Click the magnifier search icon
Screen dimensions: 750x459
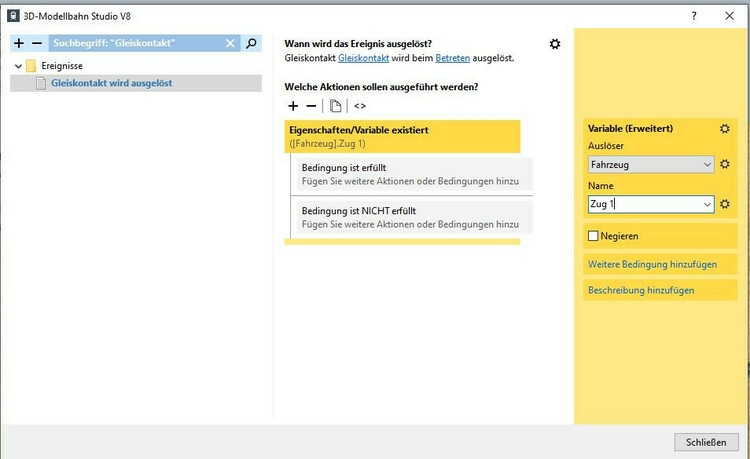point(251,44)
